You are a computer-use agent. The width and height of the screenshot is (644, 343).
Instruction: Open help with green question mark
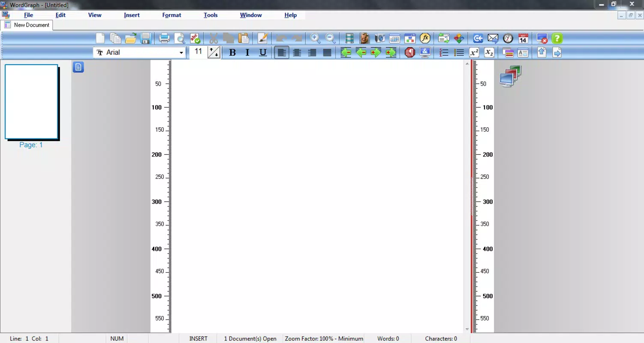click(557, 38)
